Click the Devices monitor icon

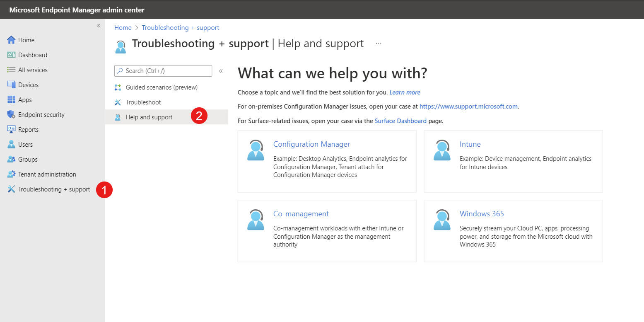pyautogui.click(x=11, y=85)
